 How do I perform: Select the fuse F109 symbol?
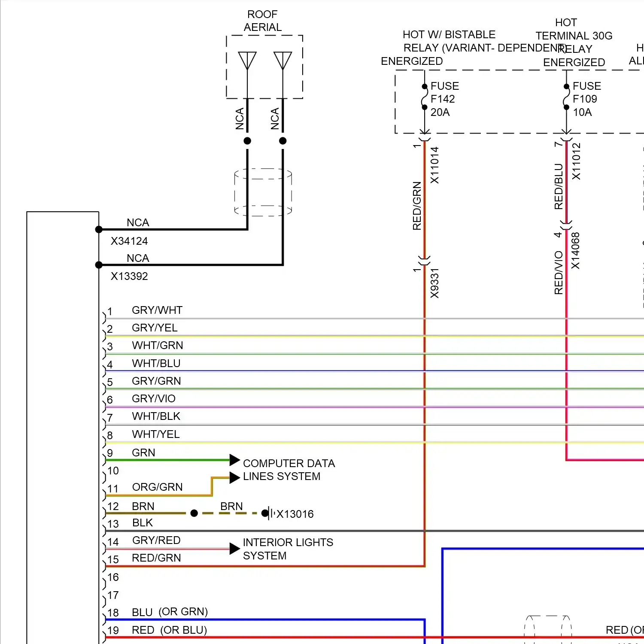pos(566,97)
